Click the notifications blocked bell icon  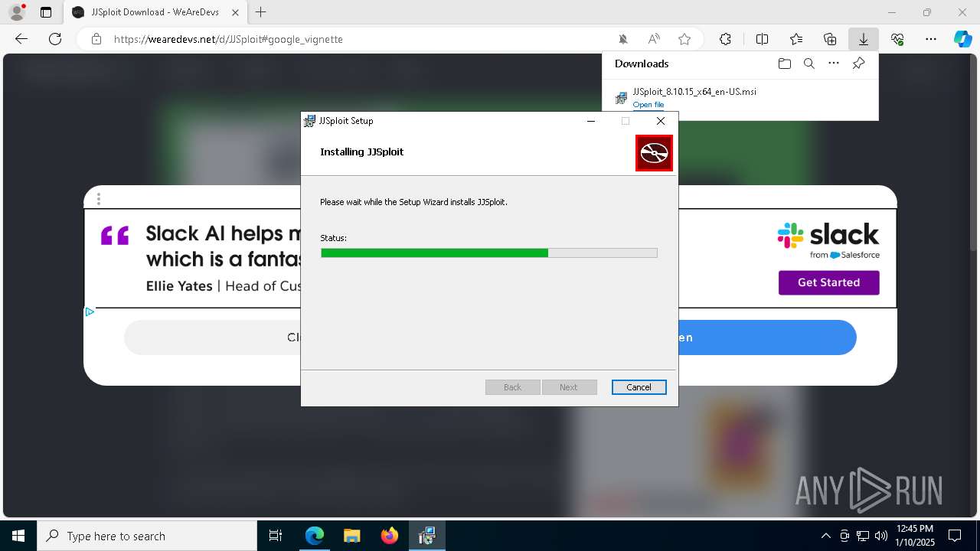tap(623, 39)
